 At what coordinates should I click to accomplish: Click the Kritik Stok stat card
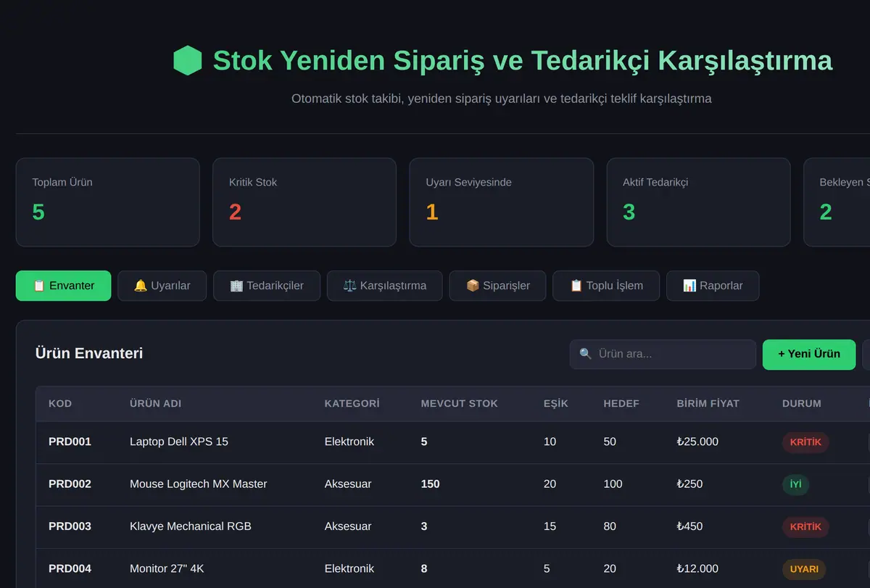304,202
